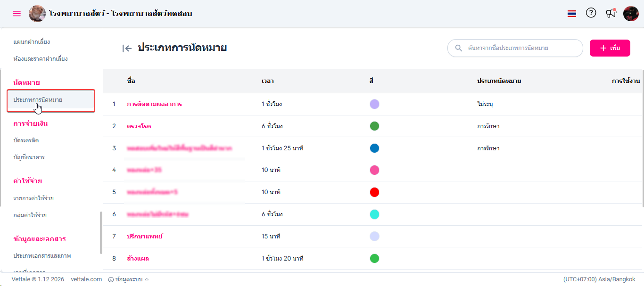
Task: Open the ตรวจโรค appointment type
Action: (139, 126)
